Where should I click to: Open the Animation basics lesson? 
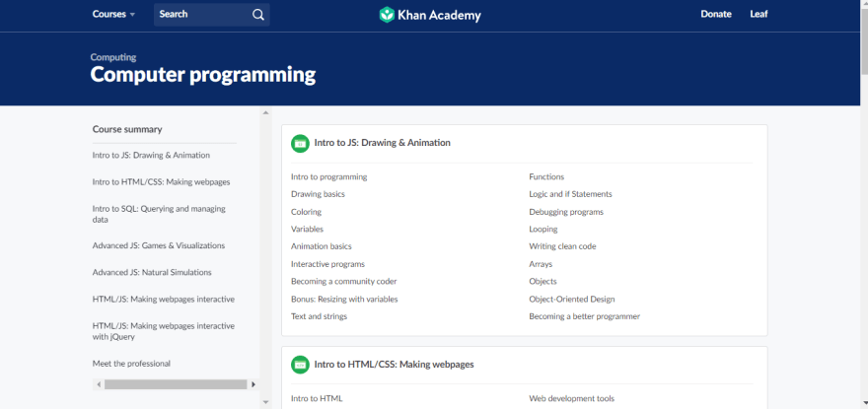[x=322, y=246]
